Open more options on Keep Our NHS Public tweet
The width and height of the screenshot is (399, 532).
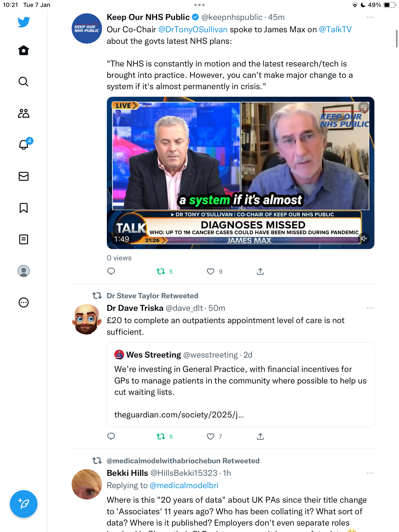click(x=370, y=17)
